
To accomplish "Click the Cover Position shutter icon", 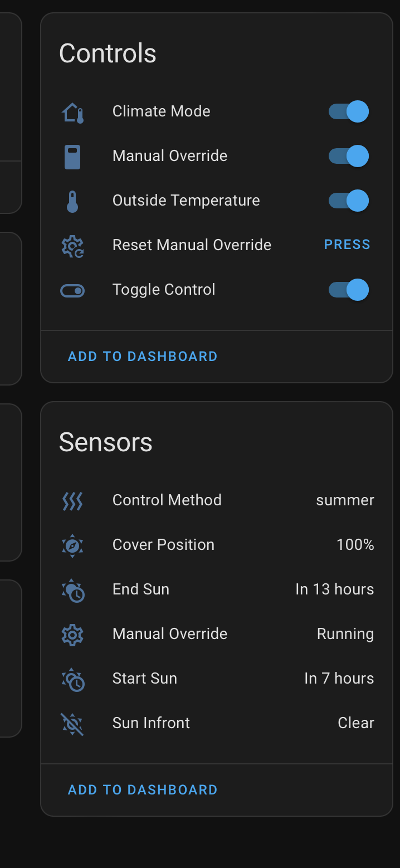I will pyautogui.click(x=72, y=545).
